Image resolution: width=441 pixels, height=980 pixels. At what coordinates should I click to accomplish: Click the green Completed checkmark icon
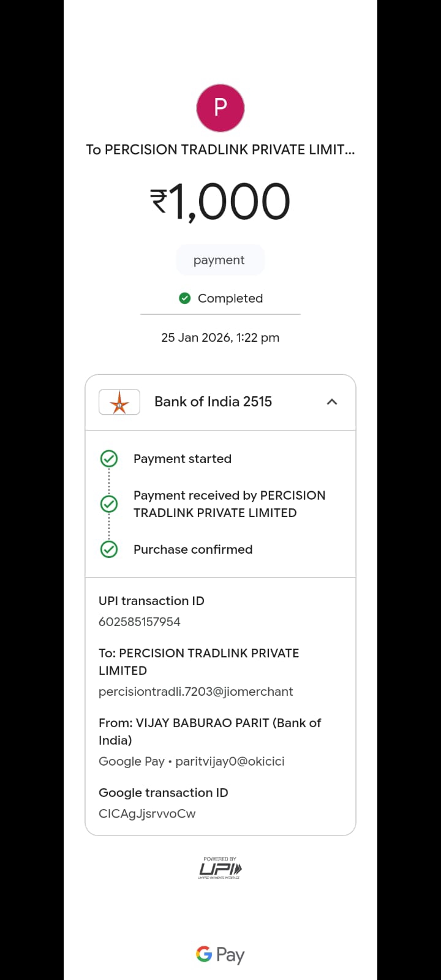(184, 298)
